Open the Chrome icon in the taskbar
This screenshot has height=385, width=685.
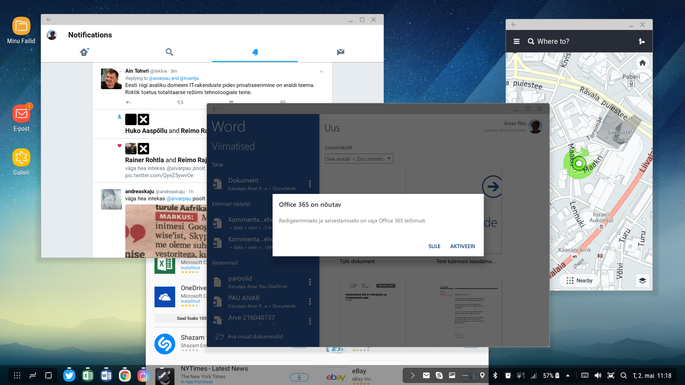tap(125, 375)
